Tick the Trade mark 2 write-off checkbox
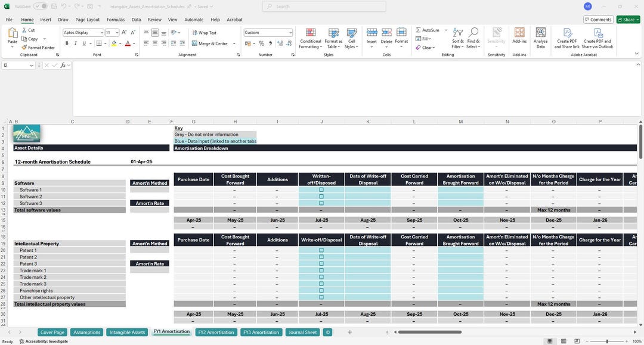 tap(321, 277)
